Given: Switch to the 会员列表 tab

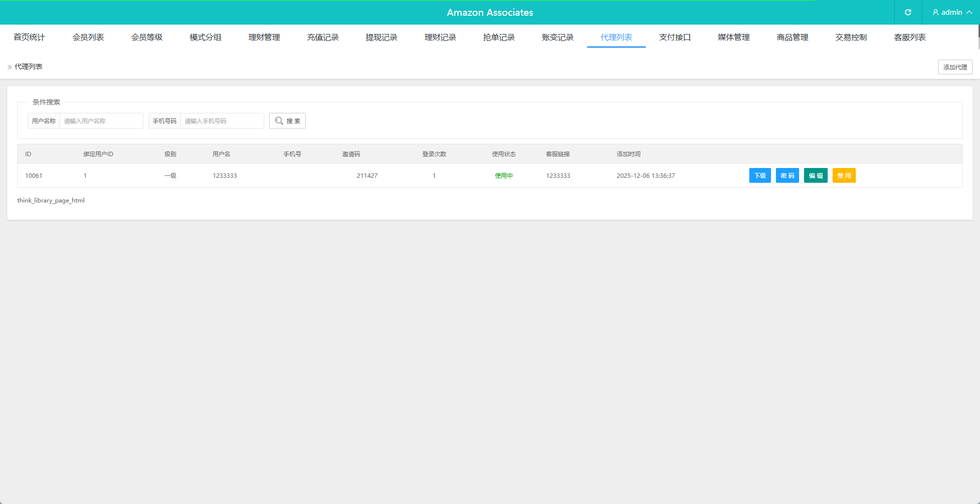Looking at the screenshot, I should pos(88,37).
